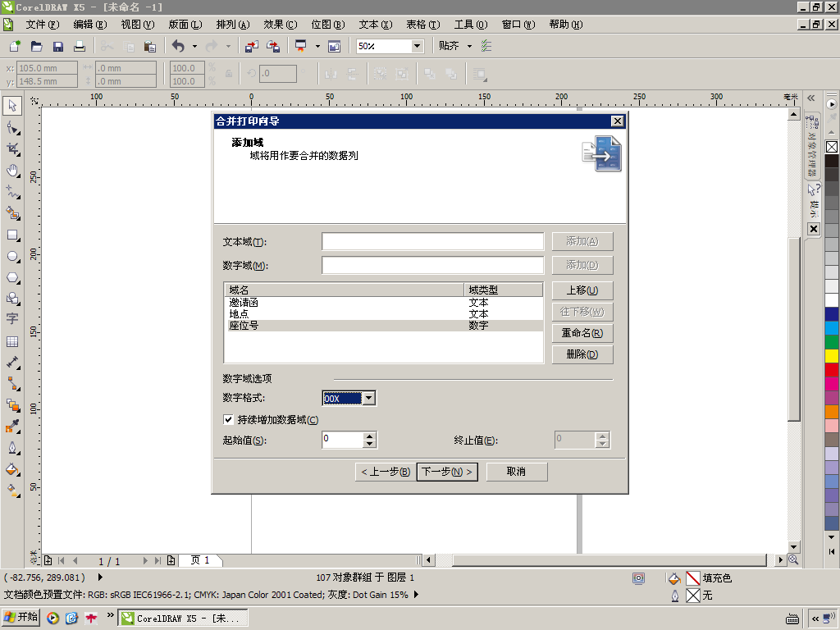The height and width of the screenshot is (630, 840).
Task: Expand the 50% zoom level dropdown
Action: [417, 46]
